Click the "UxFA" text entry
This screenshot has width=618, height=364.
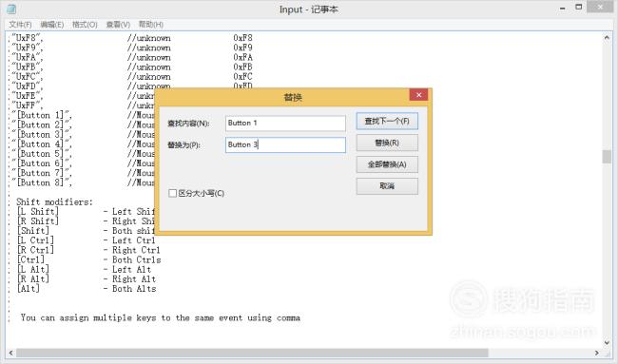pos(27,57)
